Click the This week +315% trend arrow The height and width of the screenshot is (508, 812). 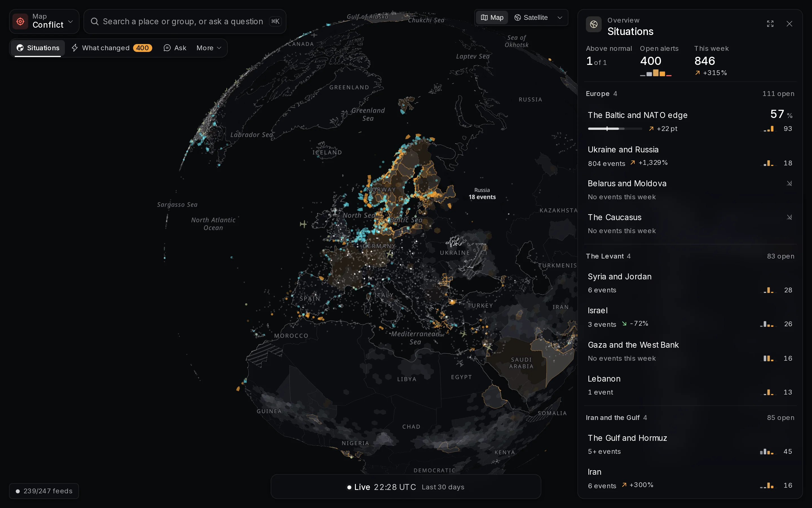point(698,73)
